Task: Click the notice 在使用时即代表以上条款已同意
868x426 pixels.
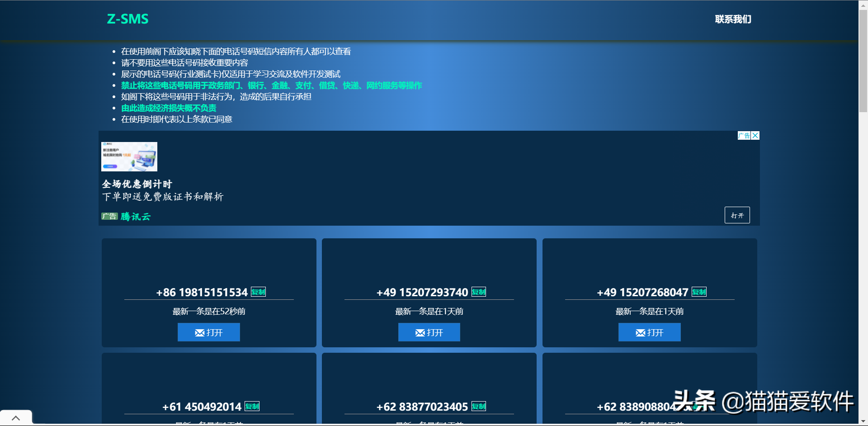Action: tap(177, 119)
